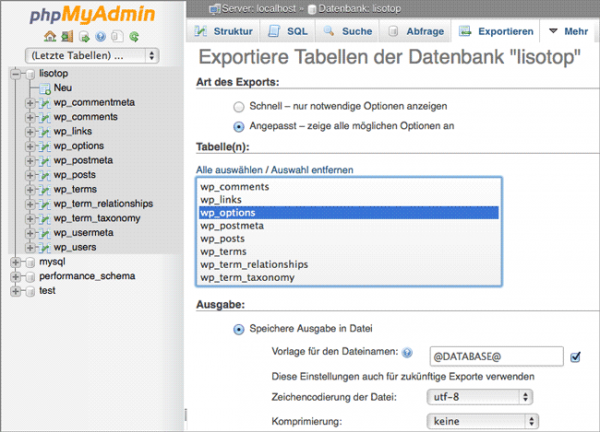Click table icon beside wp_options in tree
The height and width of the screenshot is (432, 600).
coord(45,147)
